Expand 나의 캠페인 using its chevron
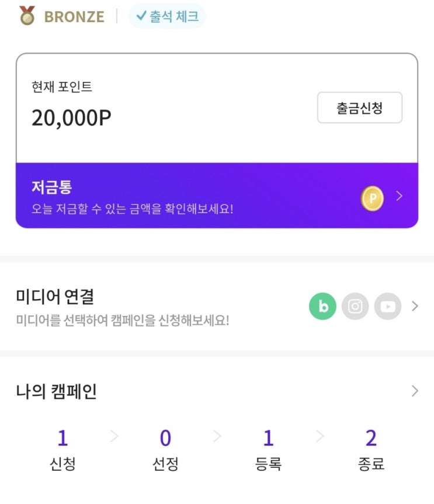This screenshot has width=434, height=504. point(415,391)
